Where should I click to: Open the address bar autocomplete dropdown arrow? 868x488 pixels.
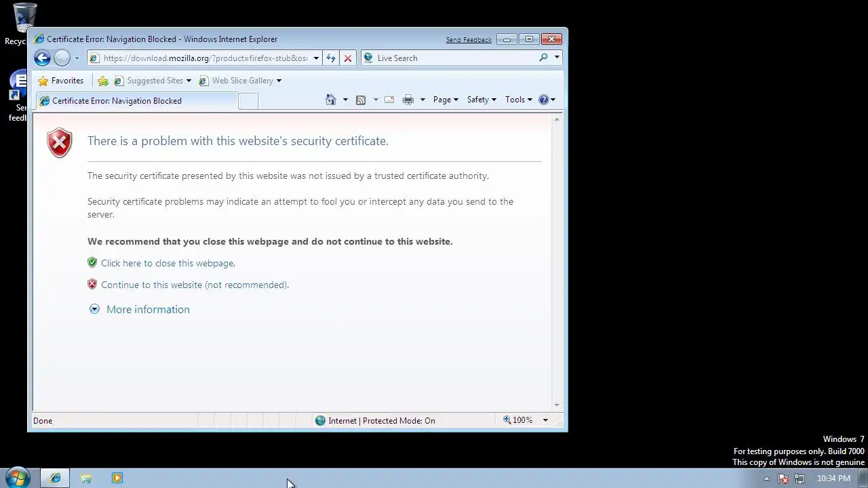316,58
